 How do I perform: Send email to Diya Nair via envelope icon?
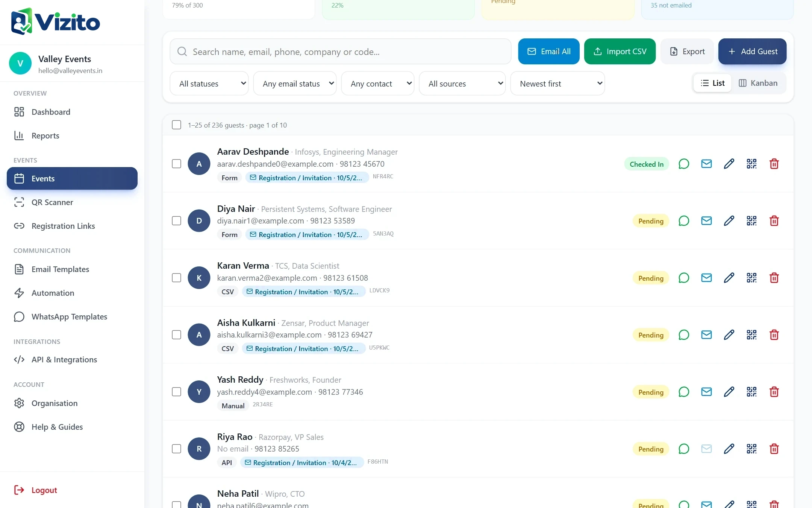point(706,221)
